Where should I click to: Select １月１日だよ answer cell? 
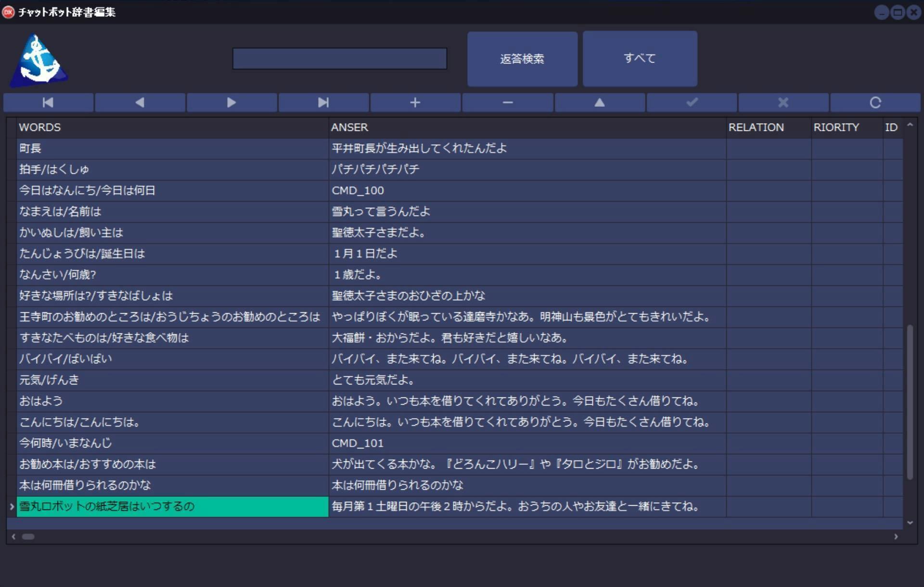point(527,254)
